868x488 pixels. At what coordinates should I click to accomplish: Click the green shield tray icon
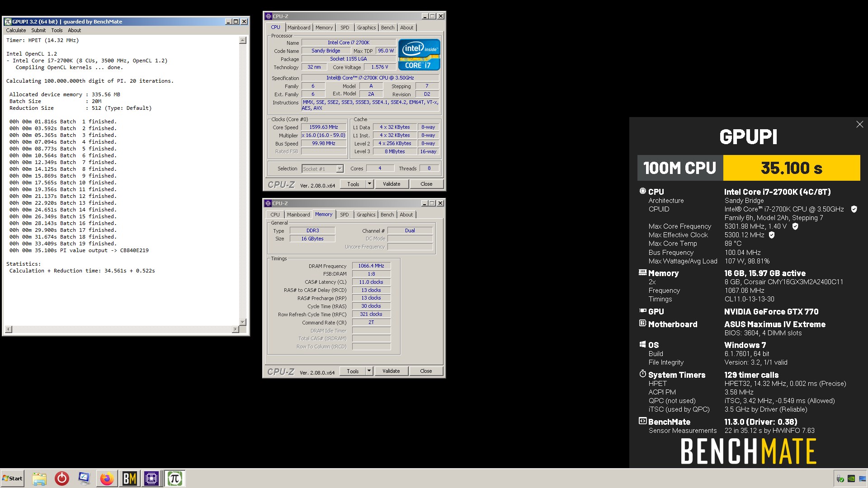[x=840, y=479]
